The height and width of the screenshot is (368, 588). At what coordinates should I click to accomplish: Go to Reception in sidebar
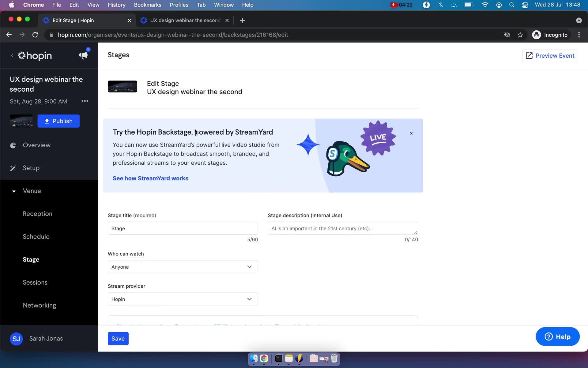coord(37,214)
